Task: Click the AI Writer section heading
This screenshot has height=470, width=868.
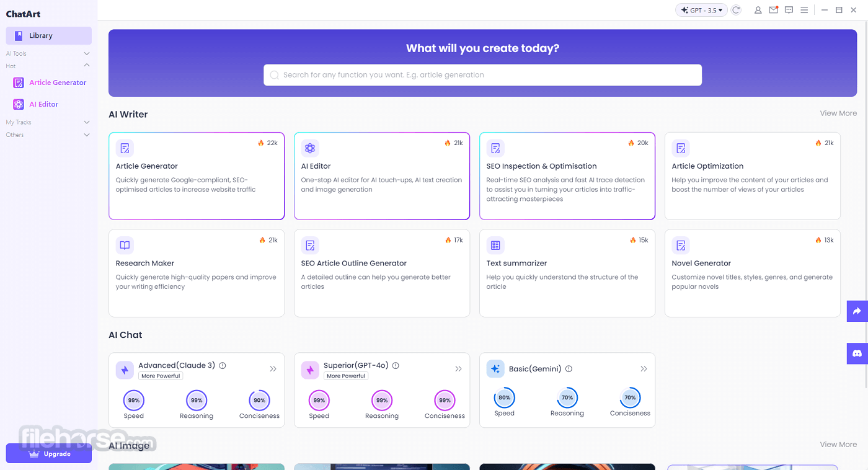Action: (x=128, y=114)
